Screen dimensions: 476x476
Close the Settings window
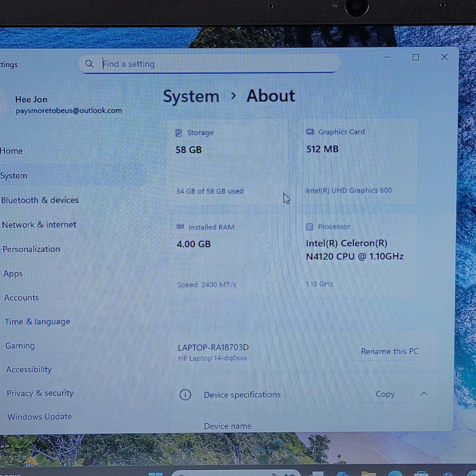click(444, 57)
